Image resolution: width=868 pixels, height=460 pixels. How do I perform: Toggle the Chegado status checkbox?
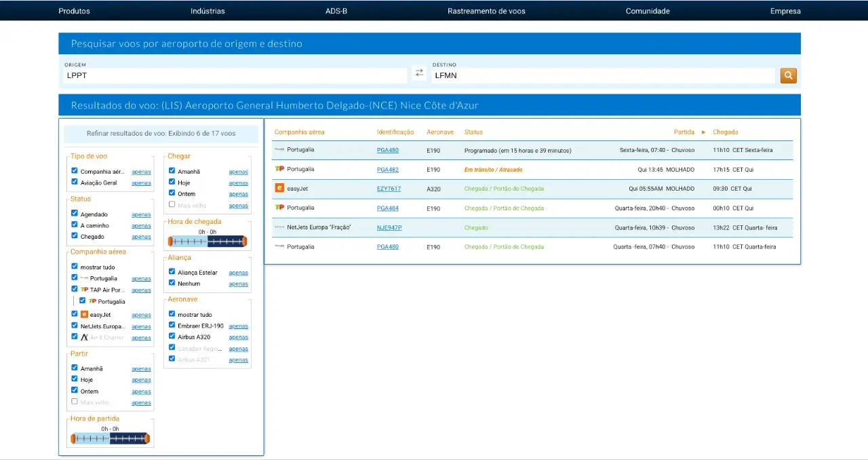tap(75, 236)
